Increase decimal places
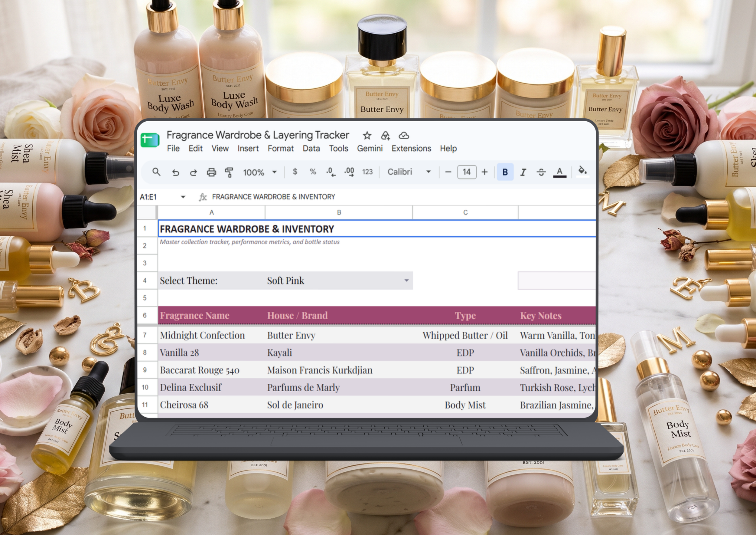The width and height of the screenshot is (756, 535). 349,172
